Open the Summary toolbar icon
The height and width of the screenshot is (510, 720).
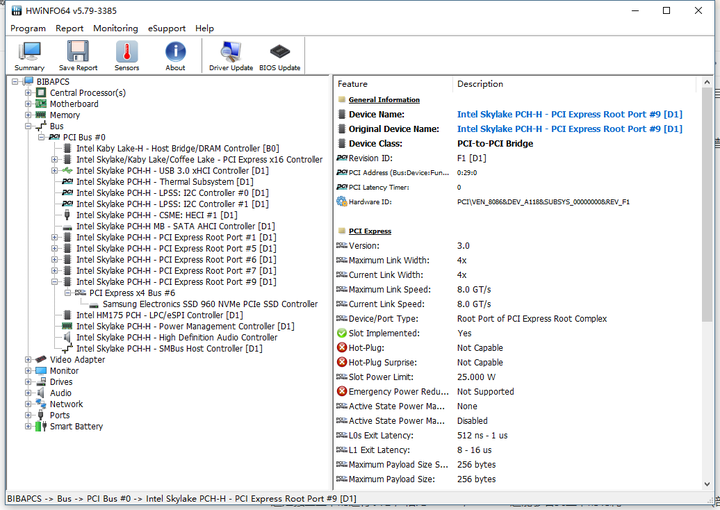pos(29,51)
